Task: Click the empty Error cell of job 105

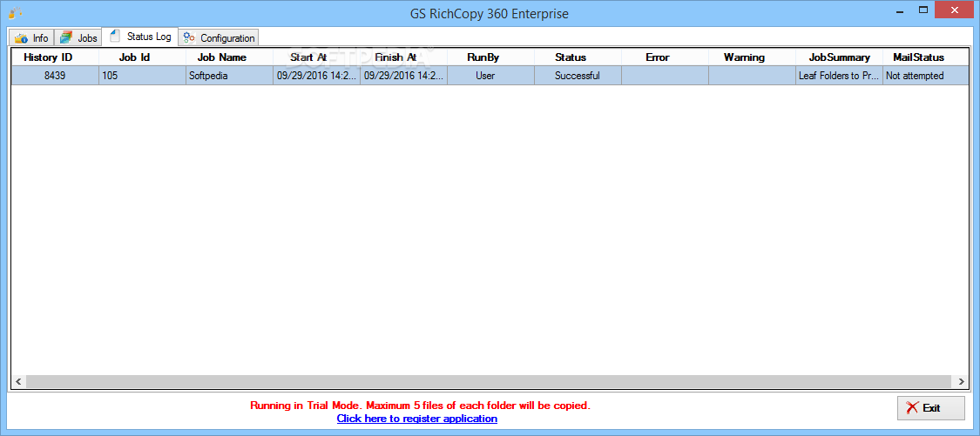Action: (x=665, y=76)
